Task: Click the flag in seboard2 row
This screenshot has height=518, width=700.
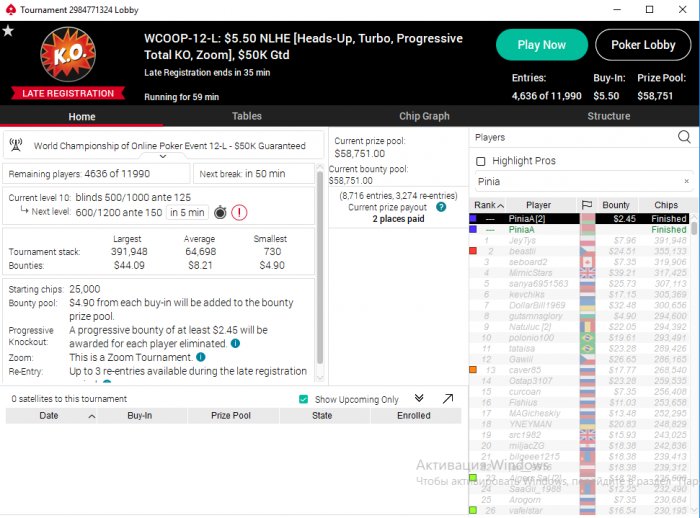Action: pos(588,262)
